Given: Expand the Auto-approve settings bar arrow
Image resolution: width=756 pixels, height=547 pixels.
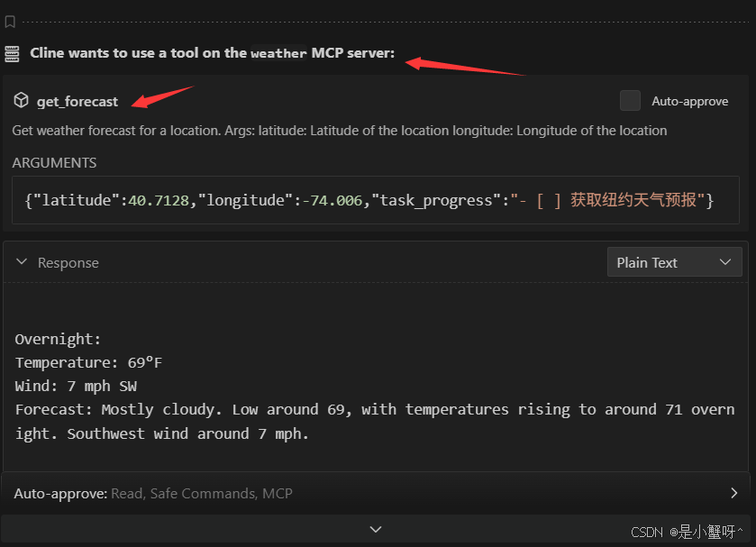Looking at the screenshot, I should pos(733,493).
